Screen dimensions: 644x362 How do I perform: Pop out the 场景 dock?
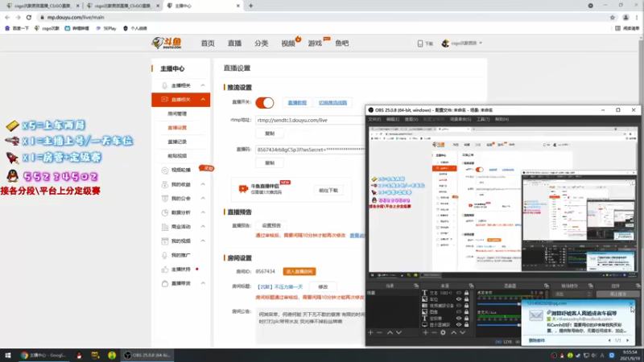(416, 286)
